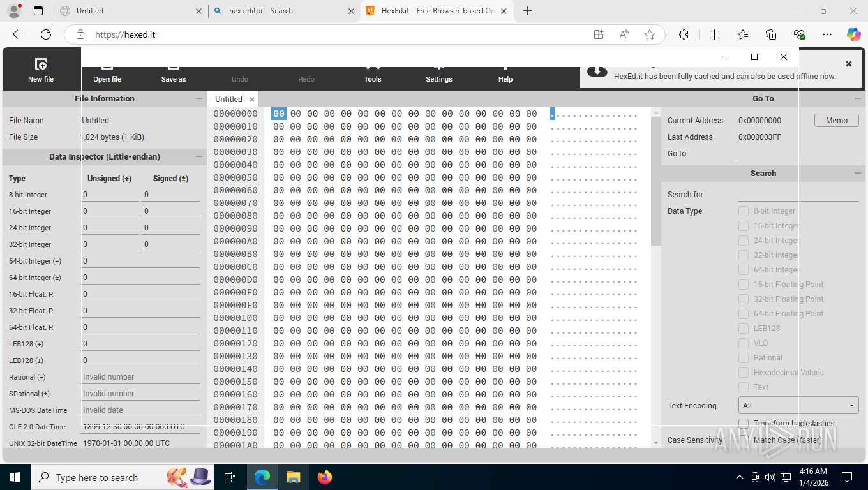The height and width of the screenshot is (490, 868).
Task: Enable the 8-bit Integer checkbox
Action: coord(744,211)
